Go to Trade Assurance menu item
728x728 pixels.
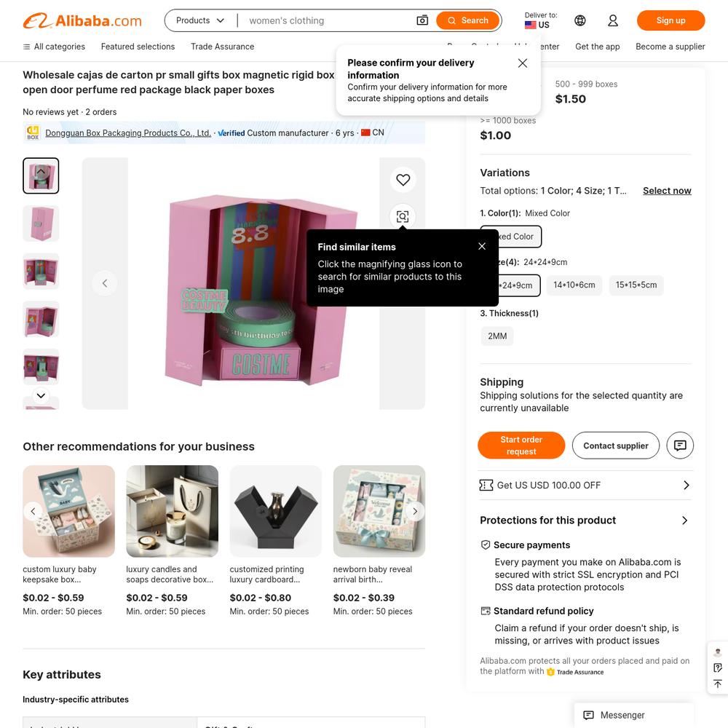tap(222, 47)
